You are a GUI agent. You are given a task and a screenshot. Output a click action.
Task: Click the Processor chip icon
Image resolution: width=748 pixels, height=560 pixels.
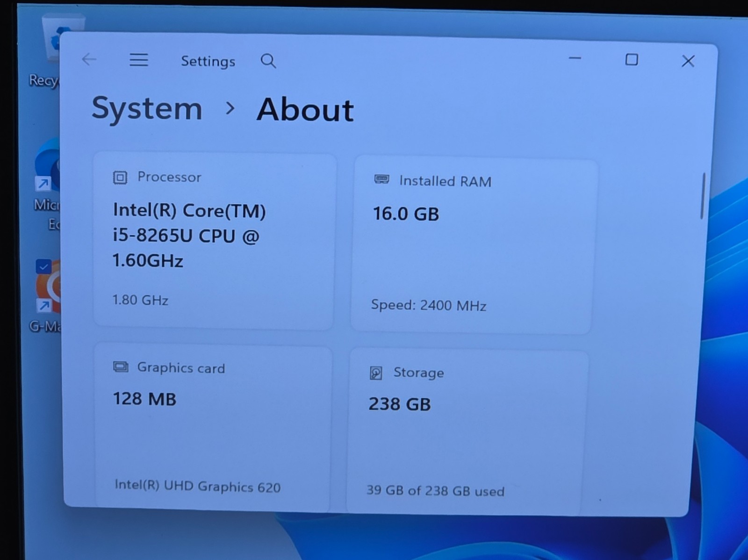(120, 178)
